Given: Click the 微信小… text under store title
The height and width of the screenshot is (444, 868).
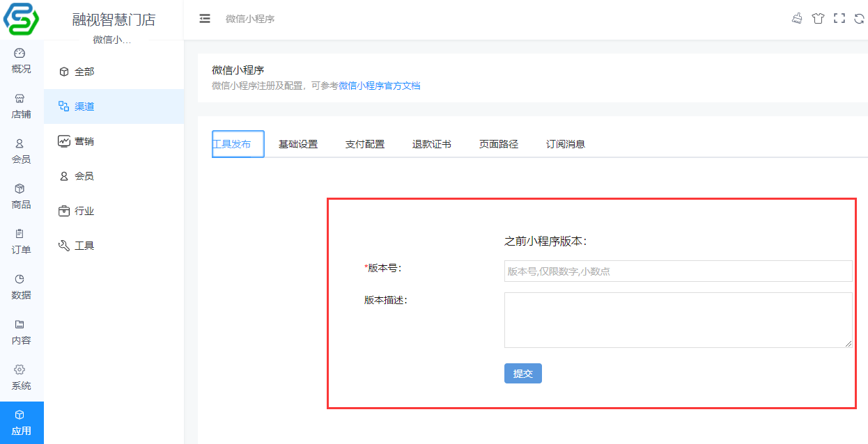Looking at the screenshot, I should 112,40.
